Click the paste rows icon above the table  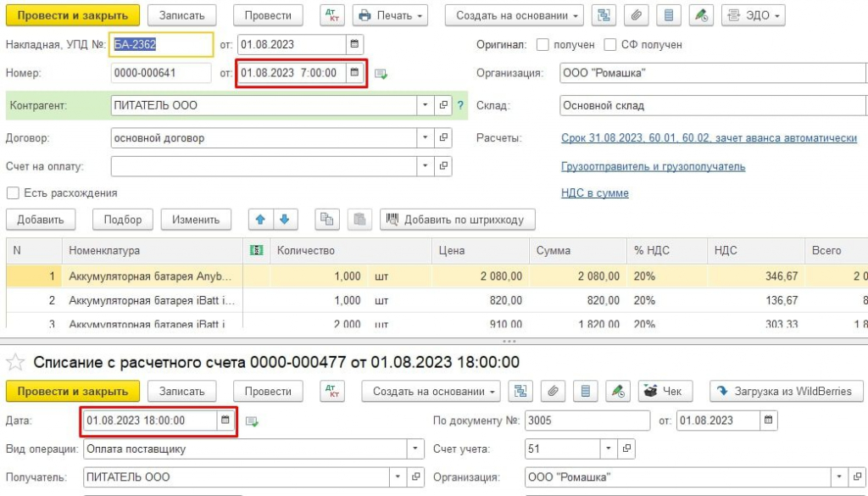click(359, 220)
